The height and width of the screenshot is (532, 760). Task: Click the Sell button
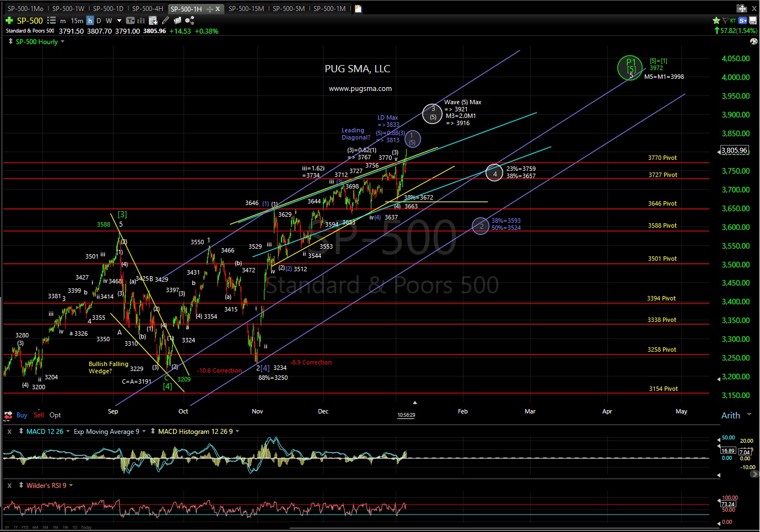click(x=39, y=415)
